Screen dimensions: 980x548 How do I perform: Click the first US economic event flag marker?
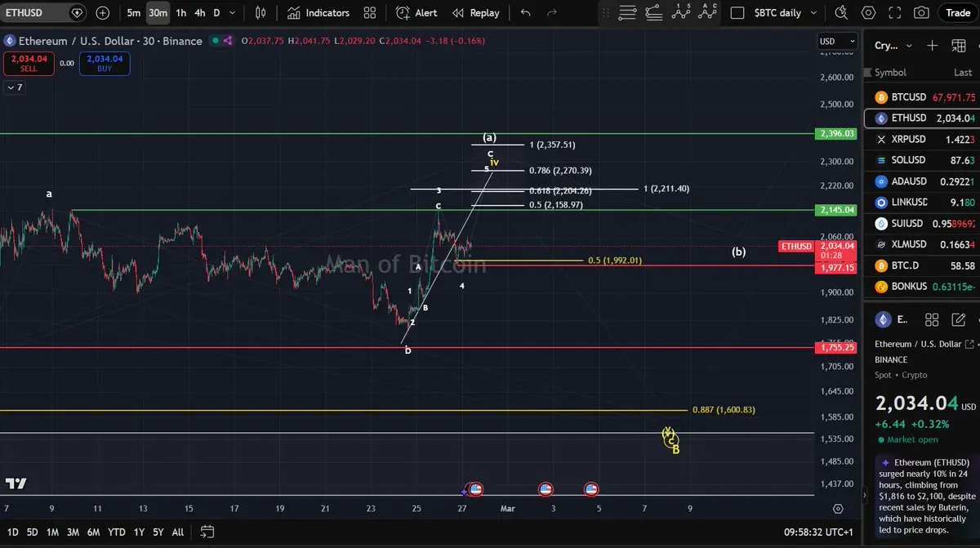[475, 489]
